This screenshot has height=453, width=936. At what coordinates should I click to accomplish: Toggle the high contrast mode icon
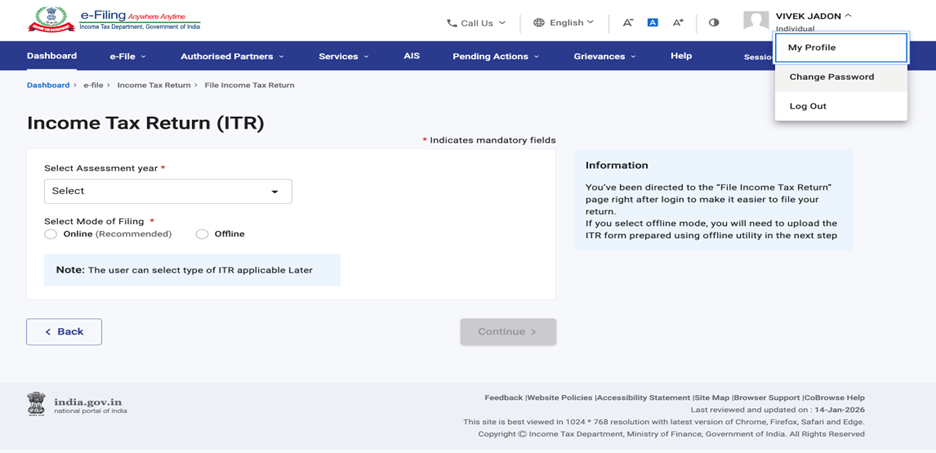click(714, 22)
